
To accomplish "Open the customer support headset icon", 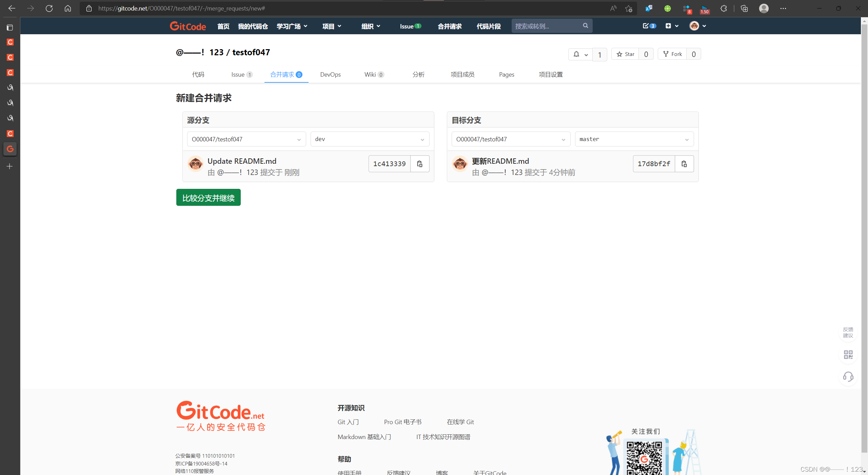I will [x=848, y=377].
